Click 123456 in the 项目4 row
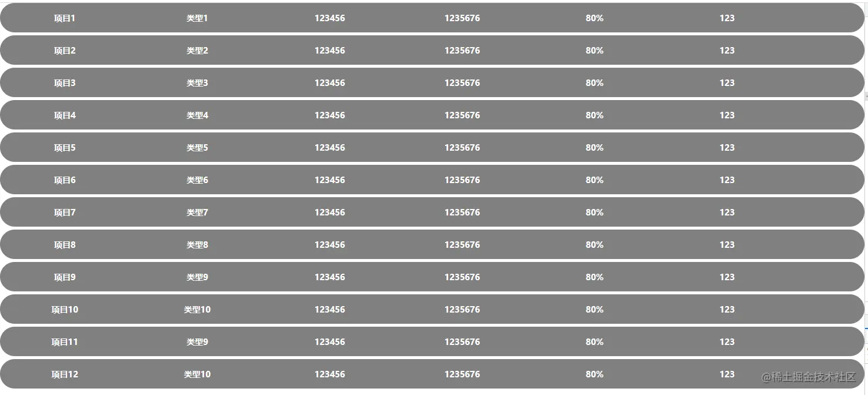Image resolution: width=868 pixels, height=395 pixels. tap(330, 115)
